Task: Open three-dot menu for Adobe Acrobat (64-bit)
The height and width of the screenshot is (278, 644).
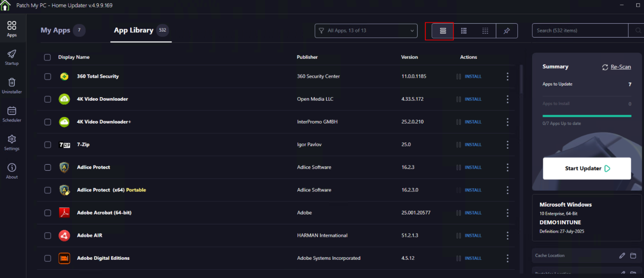Action: tap(507, 213)
